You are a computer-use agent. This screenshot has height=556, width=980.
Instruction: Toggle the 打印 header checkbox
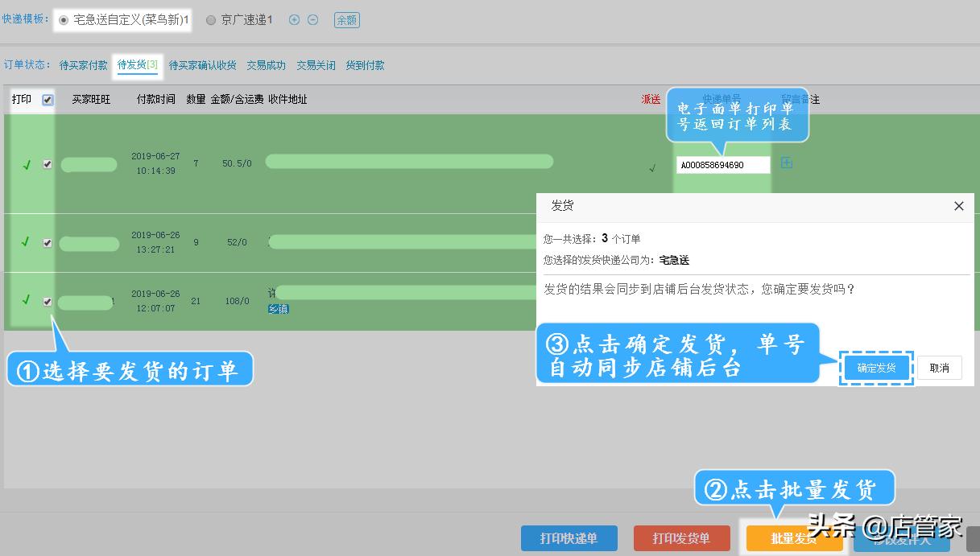pos(48,99)
